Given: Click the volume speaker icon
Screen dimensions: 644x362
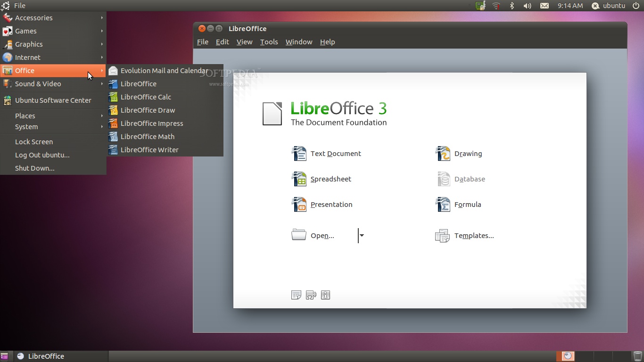Looking at the screenshot, I should 527,6.
